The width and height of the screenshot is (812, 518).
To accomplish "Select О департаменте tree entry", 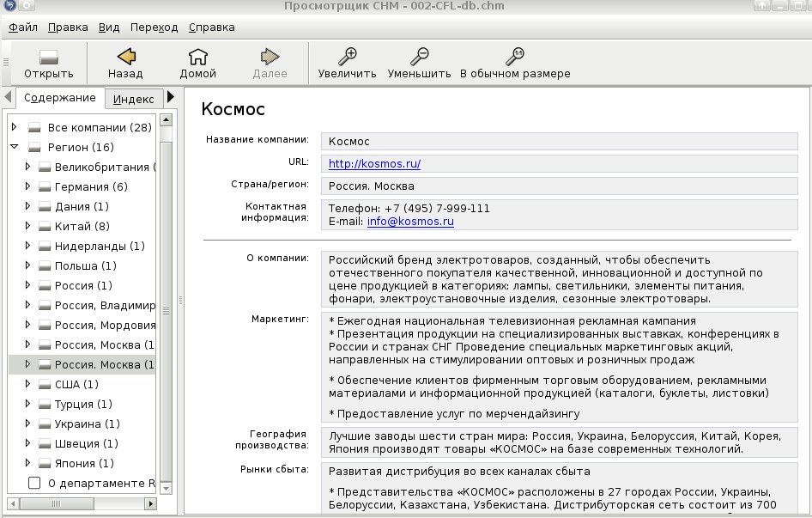I will click(x=101, y=484).
